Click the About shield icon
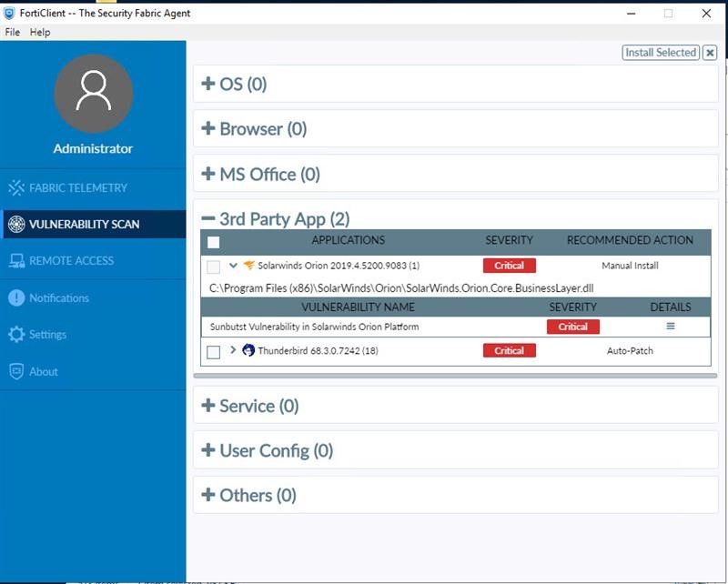The height and width of the screenshot is (584, 728). coord(16,371)
